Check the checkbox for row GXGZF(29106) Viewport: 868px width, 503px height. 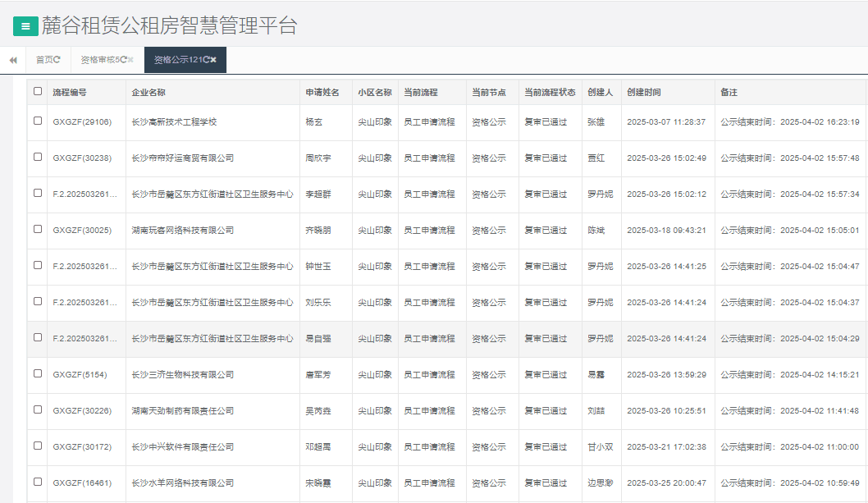pos(38,121)
